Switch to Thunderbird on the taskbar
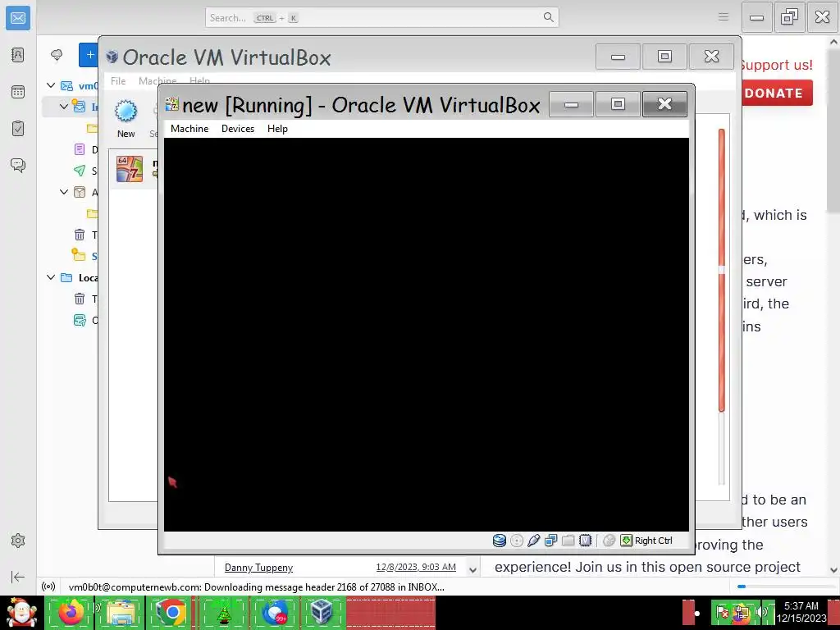 276,613
